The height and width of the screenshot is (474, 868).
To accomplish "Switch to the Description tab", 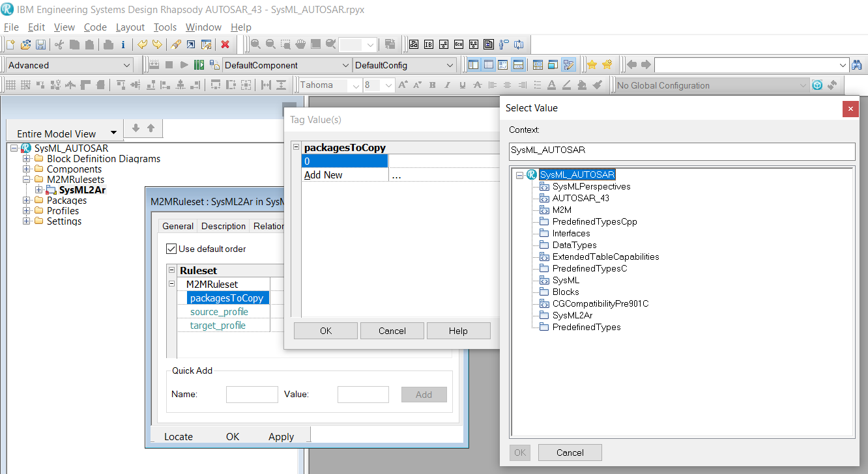I will (x=224, y=226).
